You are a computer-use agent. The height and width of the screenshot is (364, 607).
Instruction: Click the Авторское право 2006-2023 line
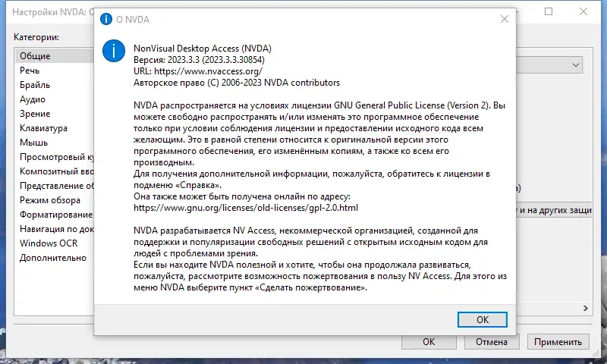click(237, 83)
